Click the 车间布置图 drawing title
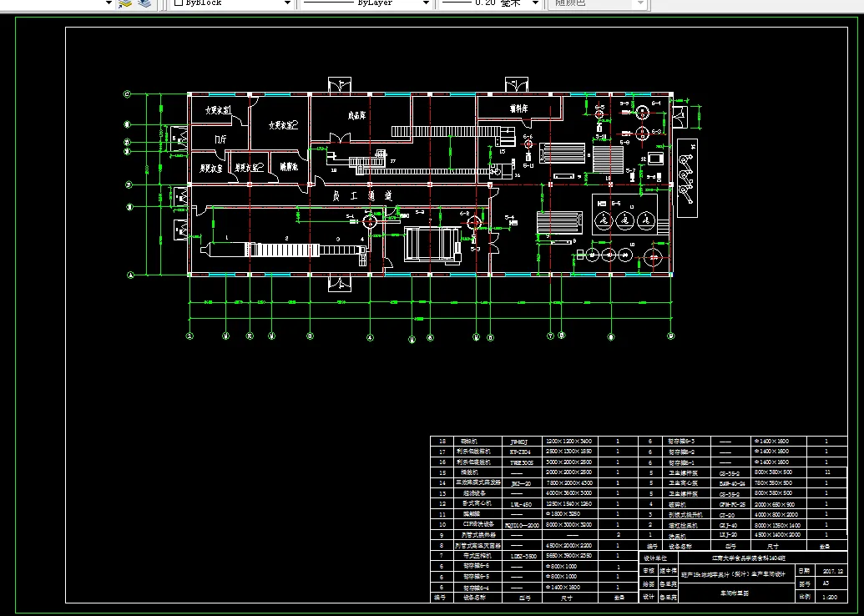 735,593
